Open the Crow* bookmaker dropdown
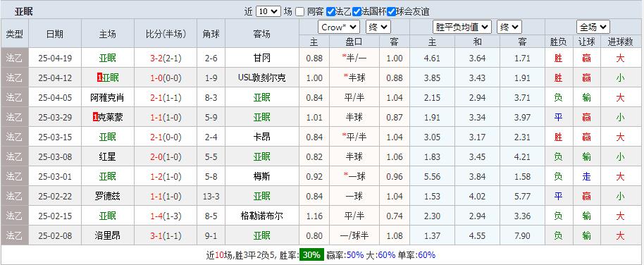 pyautogui.click(x=339, y=27)
